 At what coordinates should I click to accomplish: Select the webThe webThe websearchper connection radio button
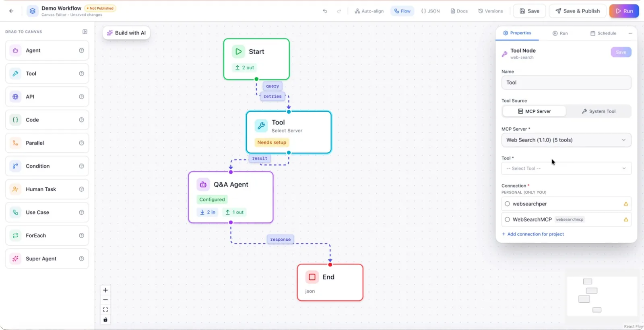tap(507, 204)
